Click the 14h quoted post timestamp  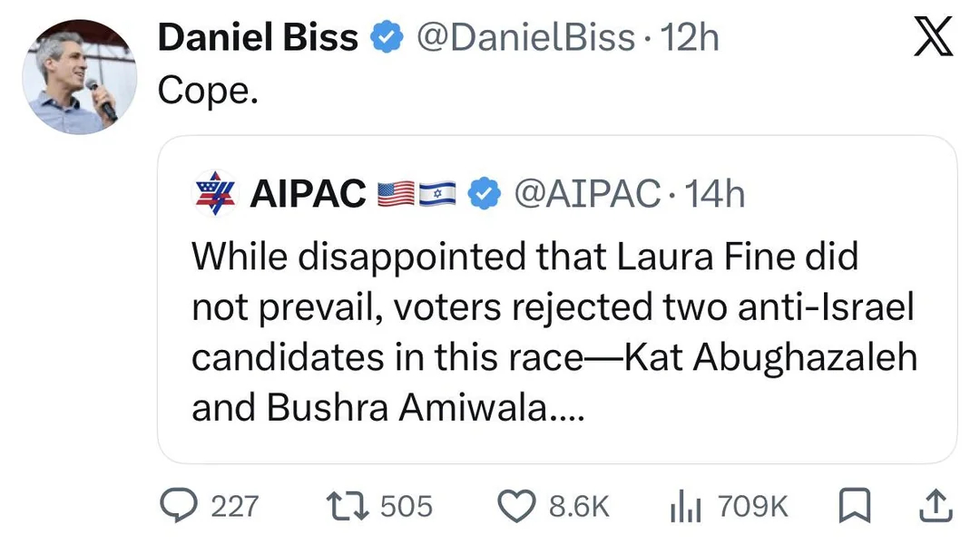(716, 193)
